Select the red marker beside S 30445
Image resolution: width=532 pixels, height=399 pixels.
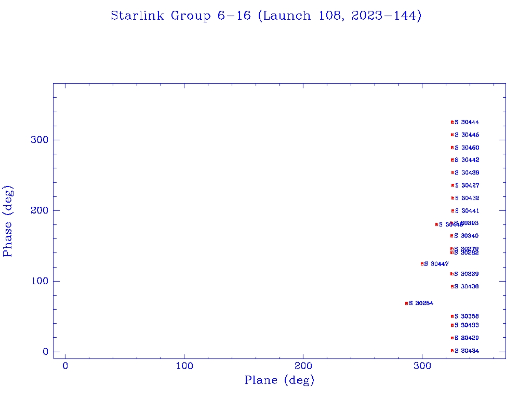(x=453, y=135)
